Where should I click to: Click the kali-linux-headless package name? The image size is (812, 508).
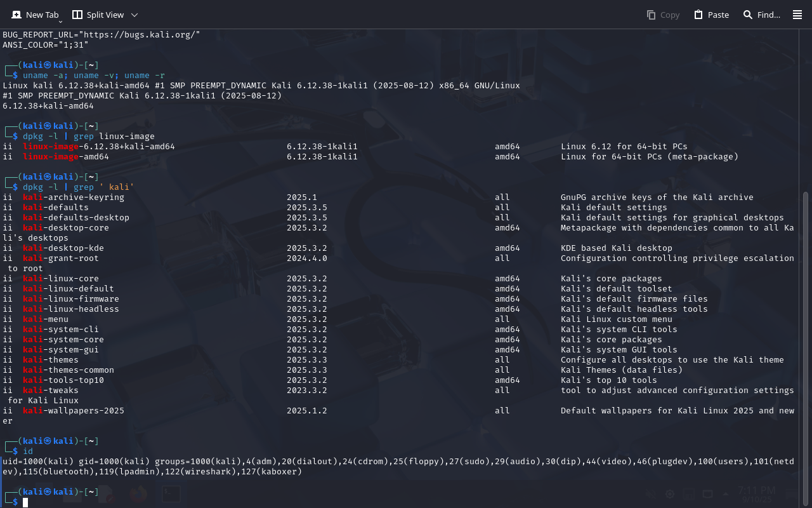(x=71, y=309)
